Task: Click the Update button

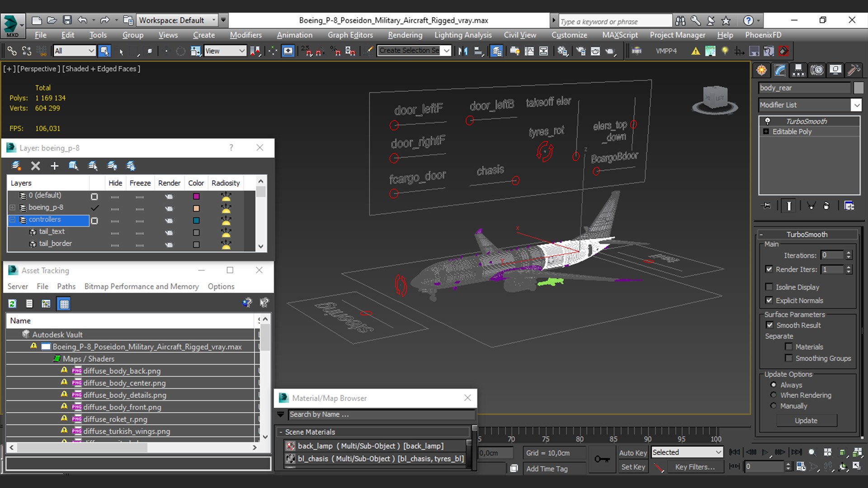Action: point(806,420)
